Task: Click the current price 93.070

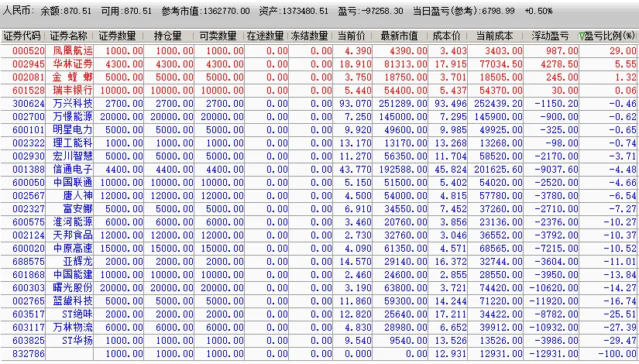Action: point(355,104)
